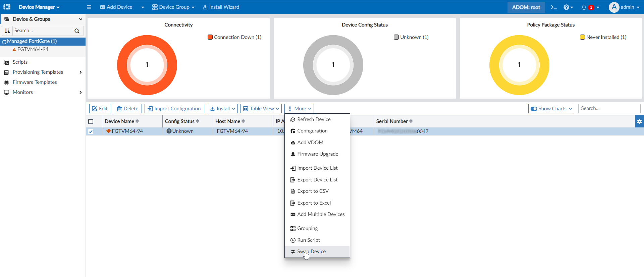Viewport: 644px width, 277px height.
Task: Open table column settings gear
Action: click(639, 122)
